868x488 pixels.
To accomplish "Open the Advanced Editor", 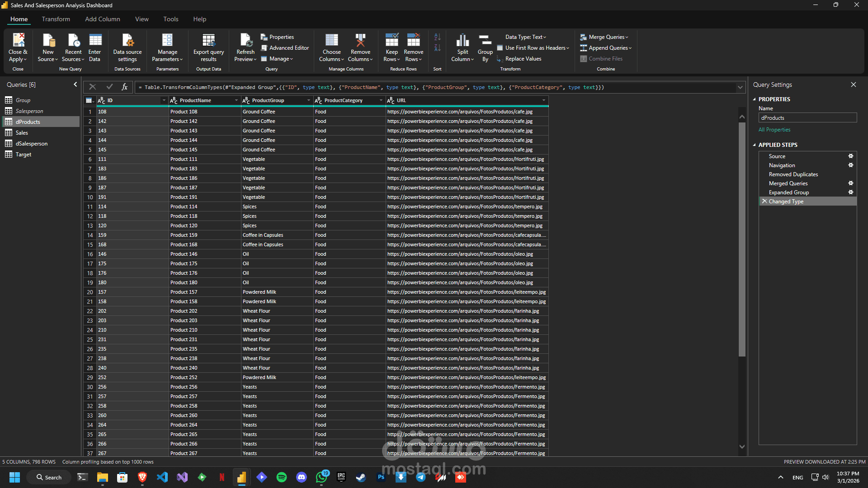I will 284,48.
